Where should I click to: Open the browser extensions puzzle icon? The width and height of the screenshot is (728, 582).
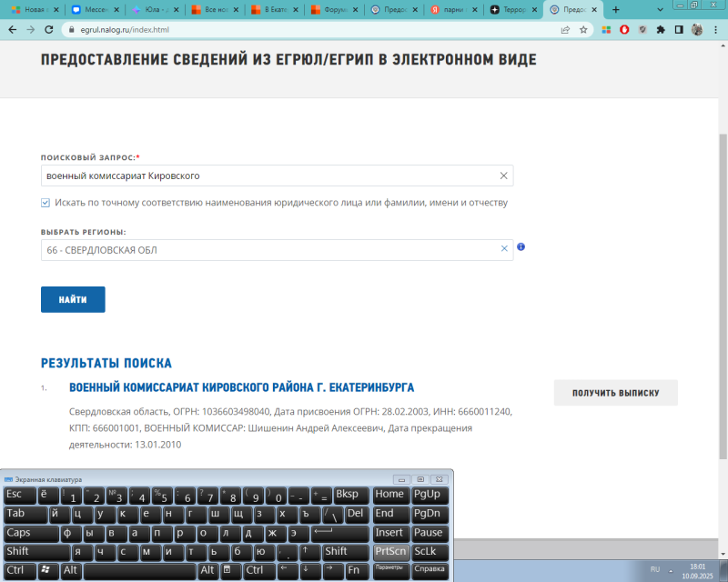[x=660, y=29]
